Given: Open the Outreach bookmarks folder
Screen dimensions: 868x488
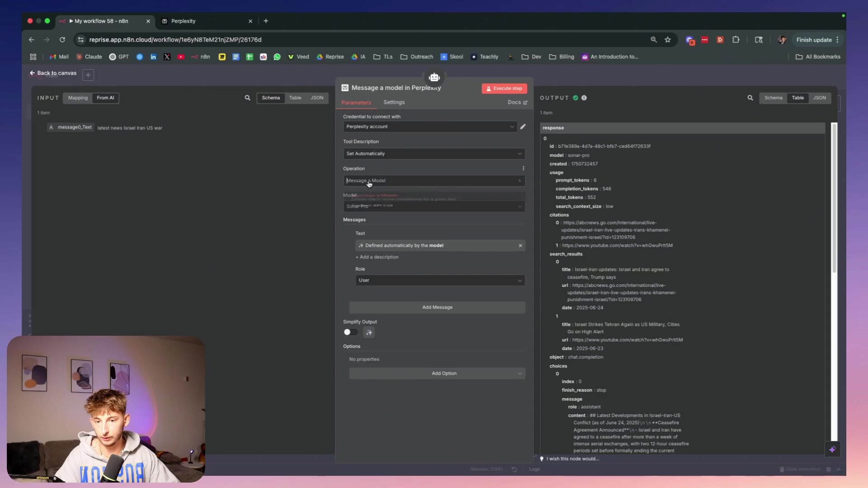Looking at the screenshot, I should click(417, 57).
